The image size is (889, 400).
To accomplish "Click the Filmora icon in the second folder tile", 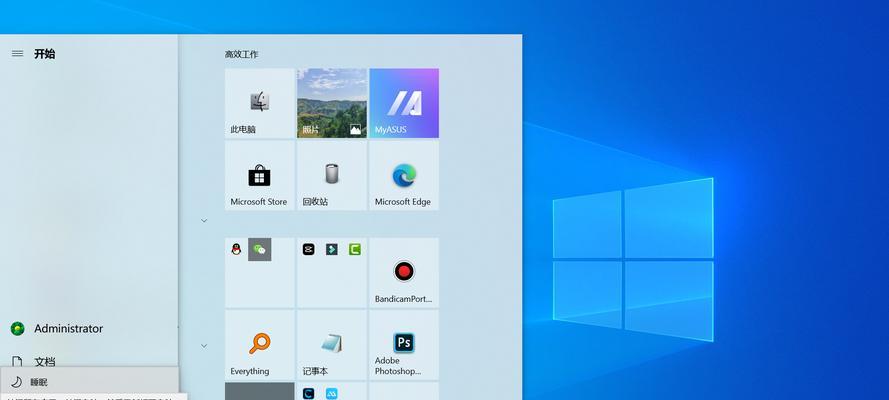I will pyautogui.click(x=332, y=249).
